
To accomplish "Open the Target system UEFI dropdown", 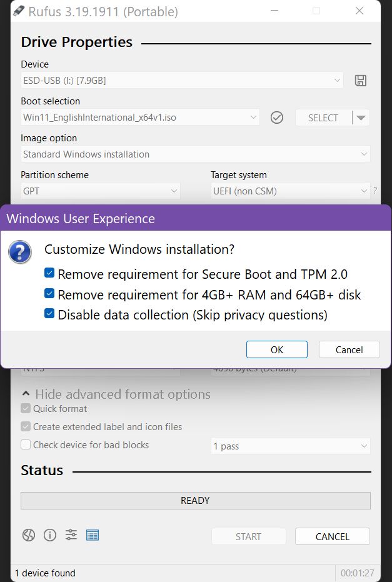I will (290, 191).
